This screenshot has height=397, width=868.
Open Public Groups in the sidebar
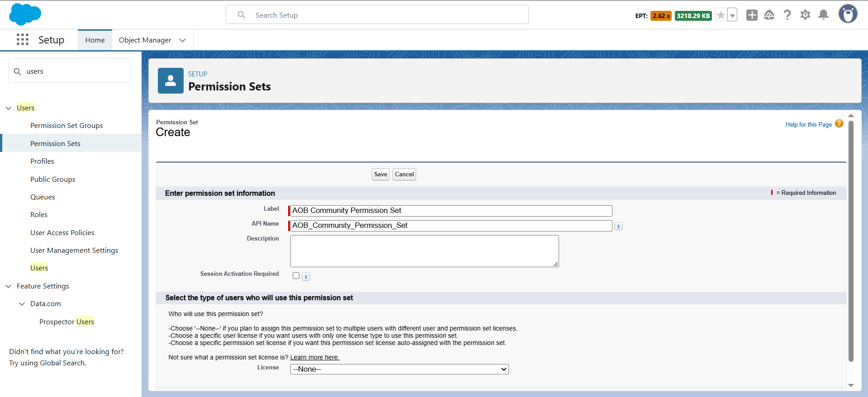53,180
